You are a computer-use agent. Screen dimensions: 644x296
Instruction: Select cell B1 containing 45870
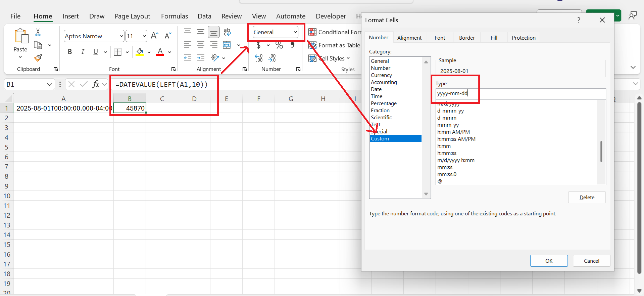coord(130,108)
